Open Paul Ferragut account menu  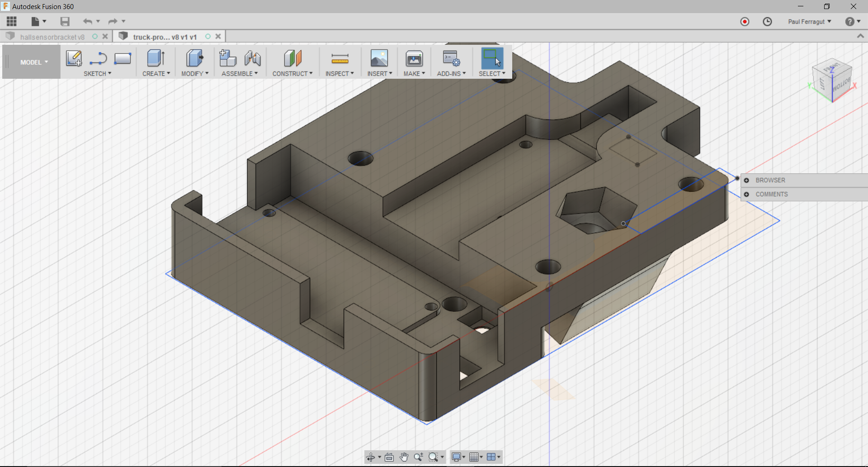[x=809, y=21]
